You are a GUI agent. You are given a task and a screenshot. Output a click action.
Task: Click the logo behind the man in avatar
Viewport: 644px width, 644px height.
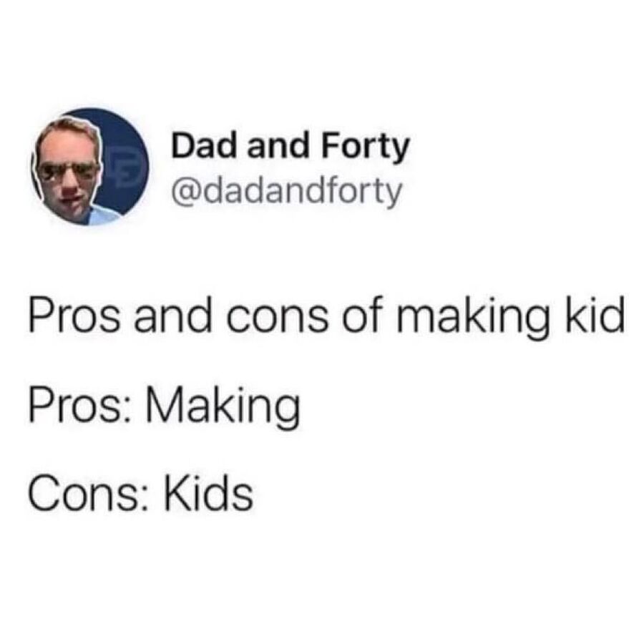pos(124,167)
